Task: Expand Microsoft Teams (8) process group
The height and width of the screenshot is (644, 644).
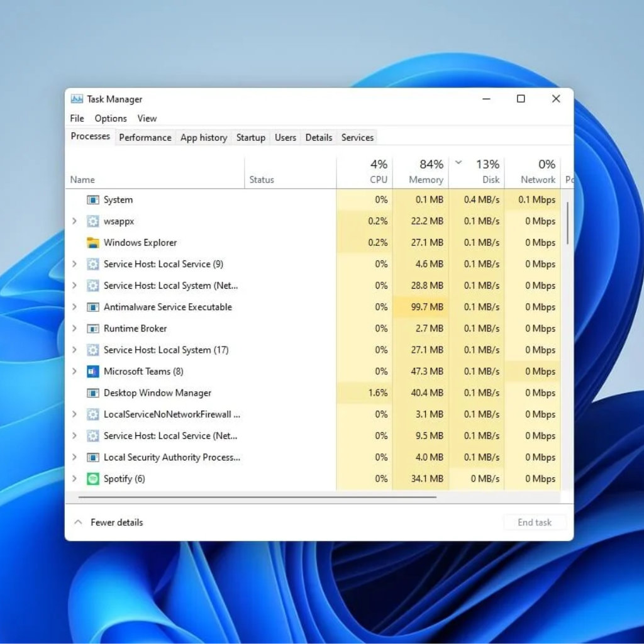Action: pyautogui.click(x=74, y=371)
